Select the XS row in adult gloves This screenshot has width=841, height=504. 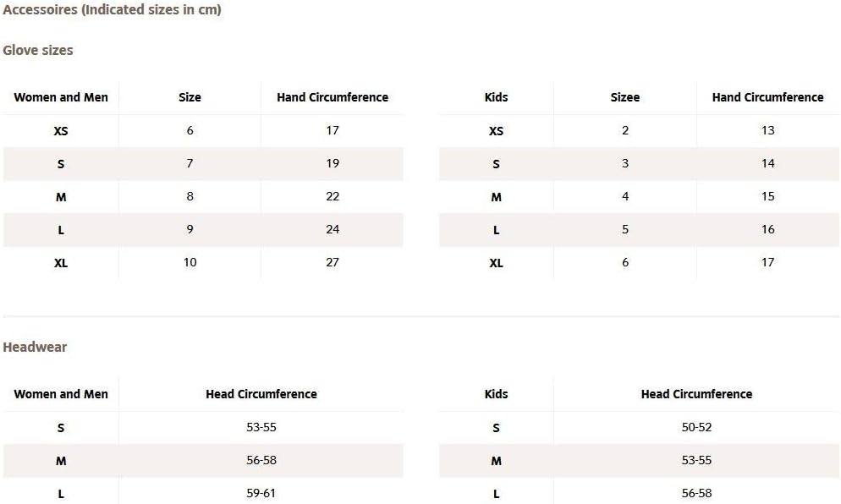(x=61, y=131)
